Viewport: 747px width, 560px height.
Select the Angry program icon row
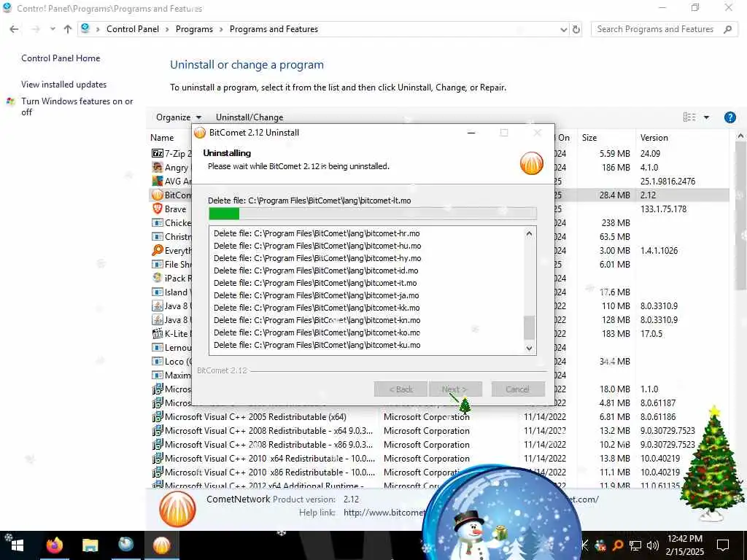[158, 167]
